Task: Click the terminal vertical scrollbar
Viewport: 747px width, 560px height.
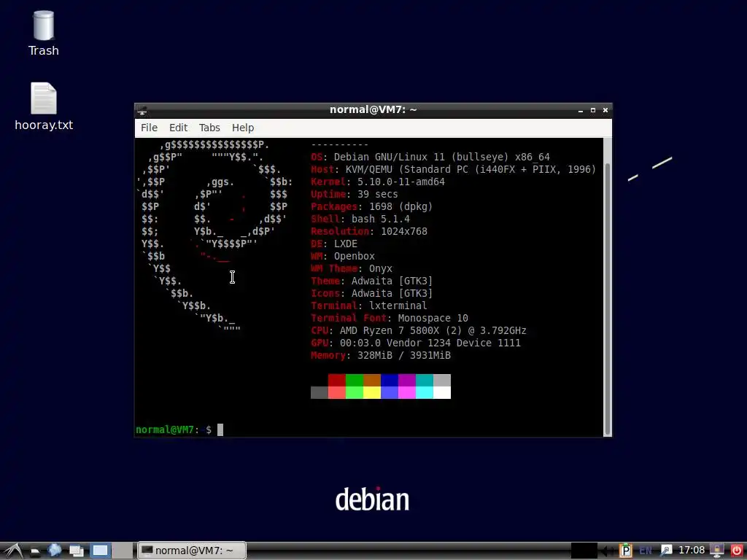Action: point(608,298)
